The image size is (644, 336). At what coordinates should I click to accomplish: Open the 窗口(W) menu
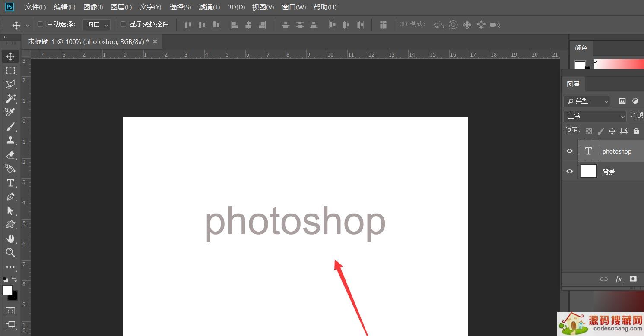click(294, 7)
